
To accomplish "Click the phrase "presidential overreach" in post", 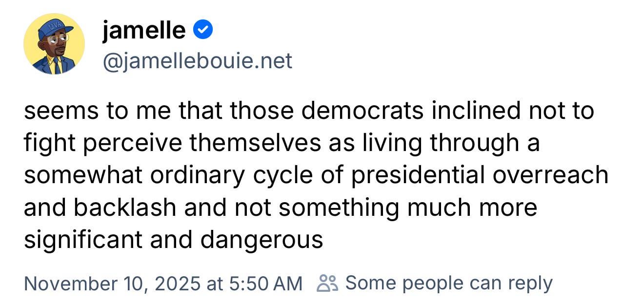I will coord(480,175).
